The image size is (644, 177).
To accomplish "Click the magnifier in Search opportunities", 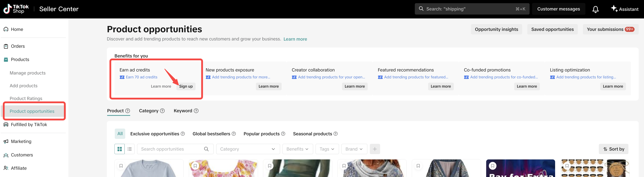I will point(206,149).
